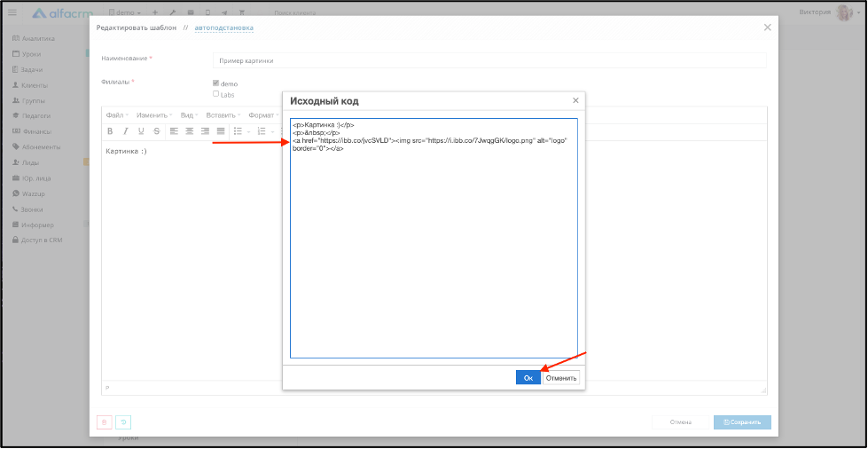Close the Исходный код dialog with X
This screenshot has height=449, width=868.
(x=575, y=100)
